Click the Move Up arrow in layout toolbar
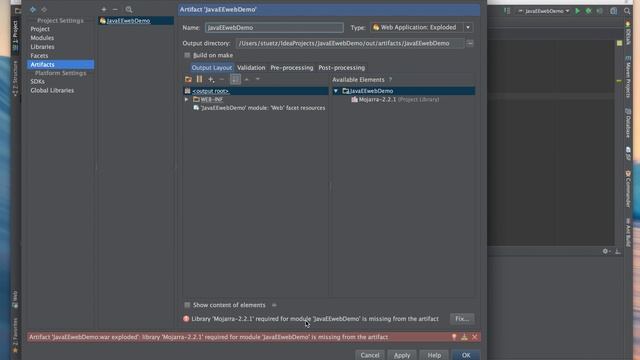This screenshot has height=360, width=640. (247, 79)
